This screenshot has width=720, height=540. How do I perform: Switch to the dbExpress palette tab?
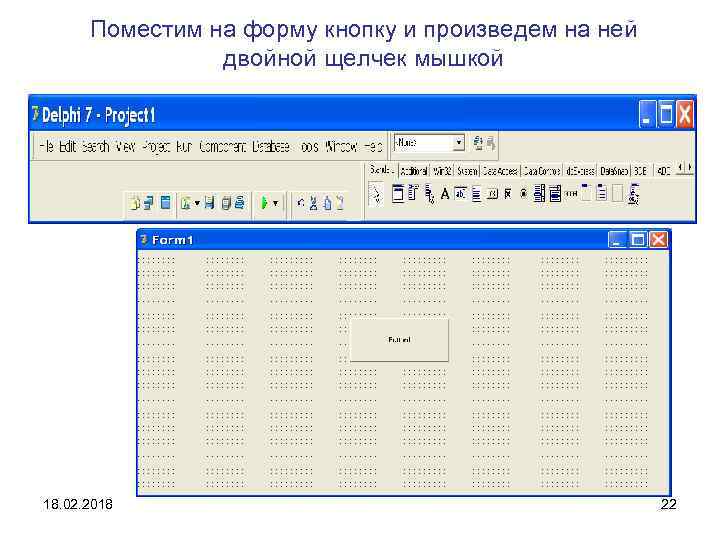click(x=580, y=171)
